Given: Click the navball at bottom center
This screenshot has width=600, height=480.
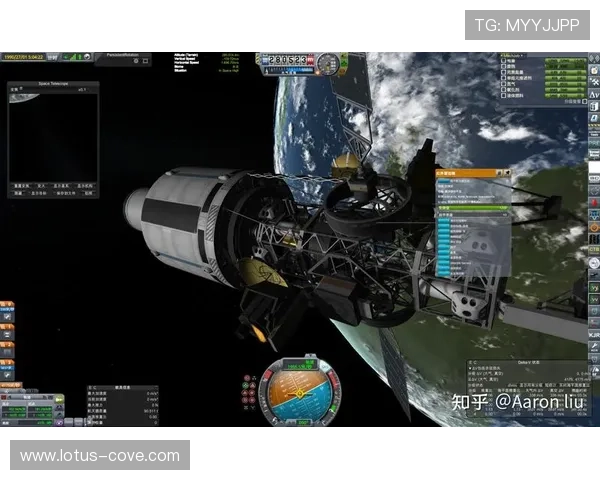Looking at the screenshot, I should pyautogui.click(x=294, y=392).
